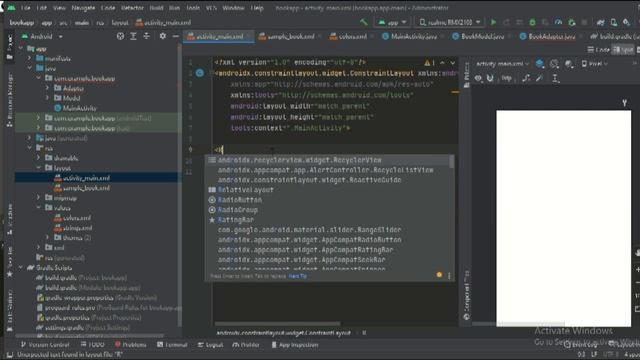Open the realme device selector dropdown
The image size is (640, 360).
pyautogui.click(x=449, y=22)
